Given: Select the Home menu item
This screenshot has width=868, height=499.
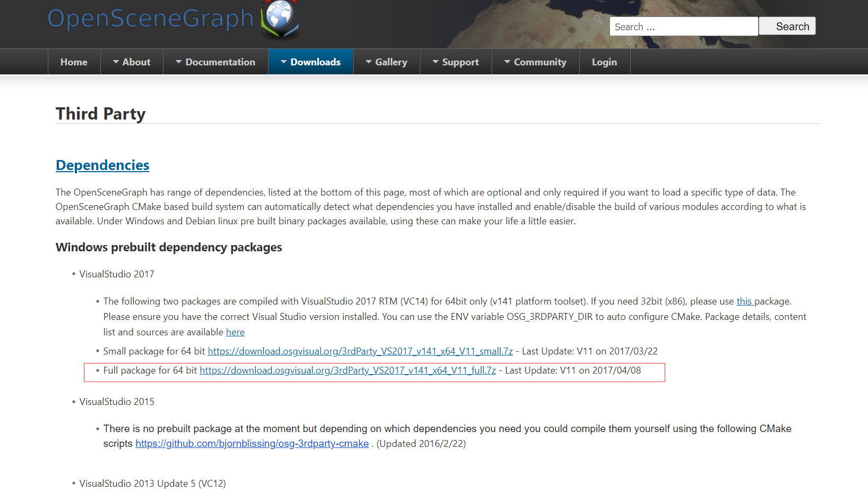Looking at the screenshot, I should 74,62.
